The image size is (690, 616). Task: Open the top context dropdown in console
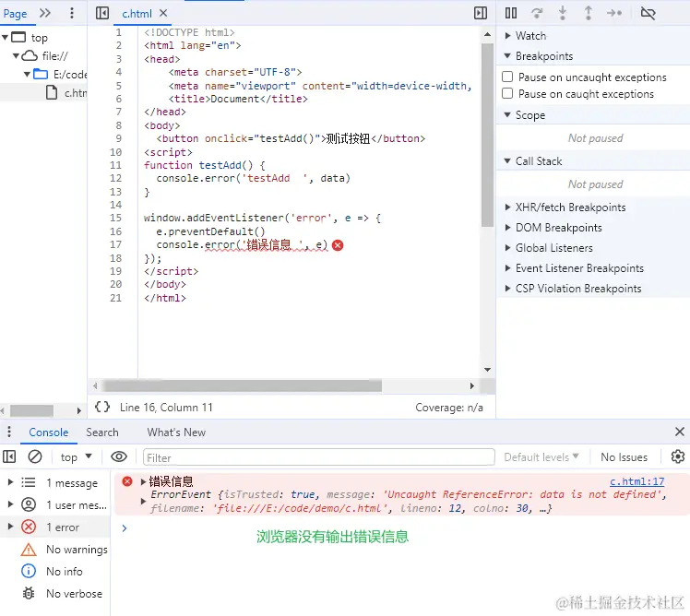(77, 456)
